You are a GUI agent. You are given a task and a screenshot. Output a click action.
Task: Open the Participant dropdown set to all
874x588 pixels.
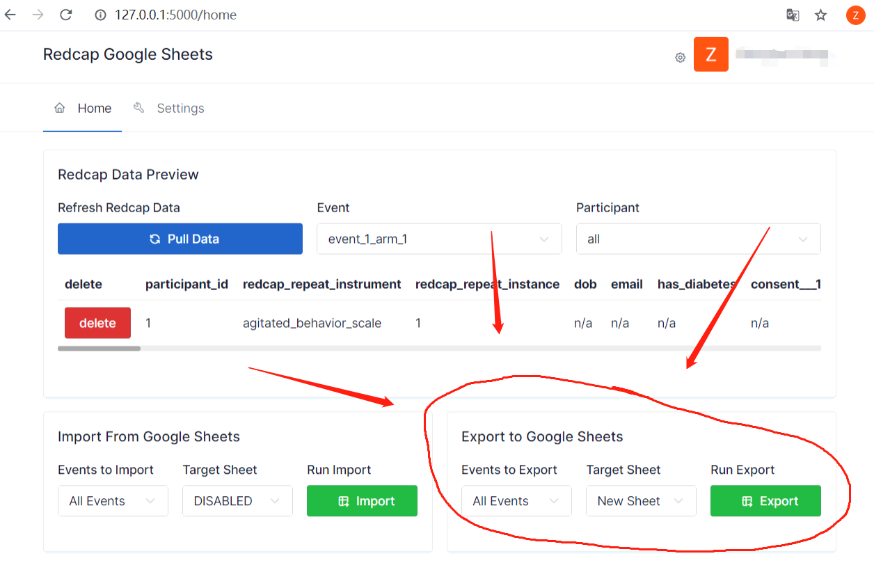698,239
